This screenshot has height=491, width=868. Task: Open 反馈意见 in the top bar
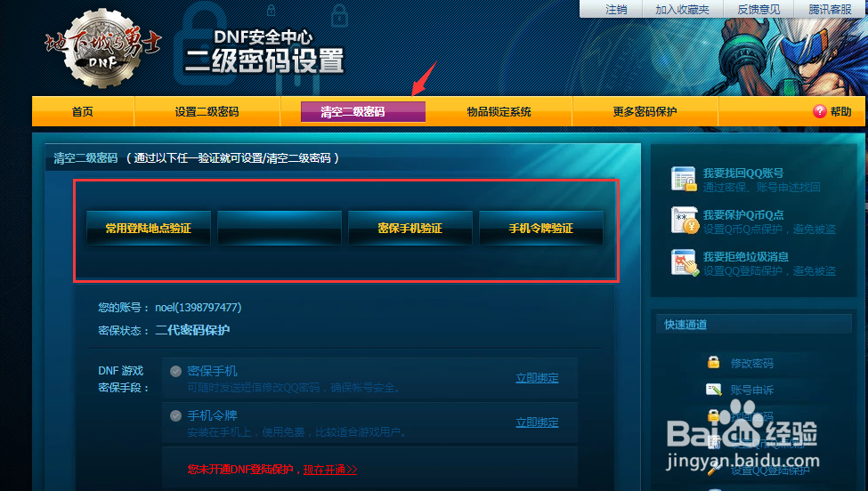[758, 10]
